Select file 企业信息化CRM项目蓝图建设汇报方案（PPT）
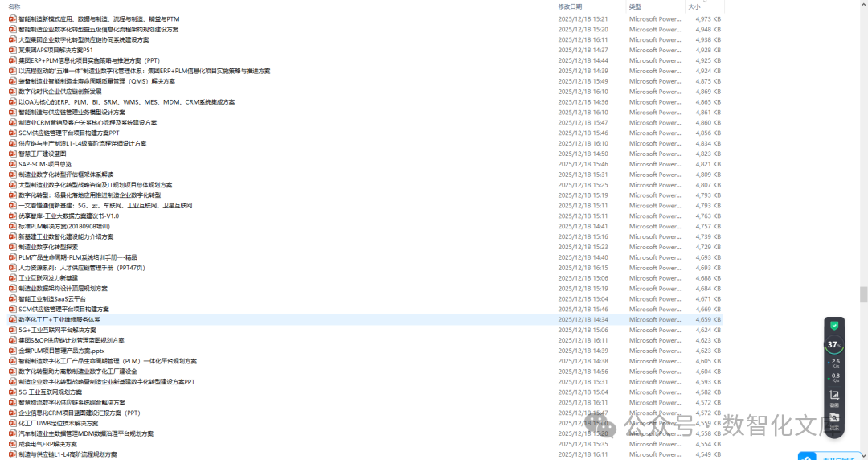Screen dimensions: 868x460 (x=80, y=413)
